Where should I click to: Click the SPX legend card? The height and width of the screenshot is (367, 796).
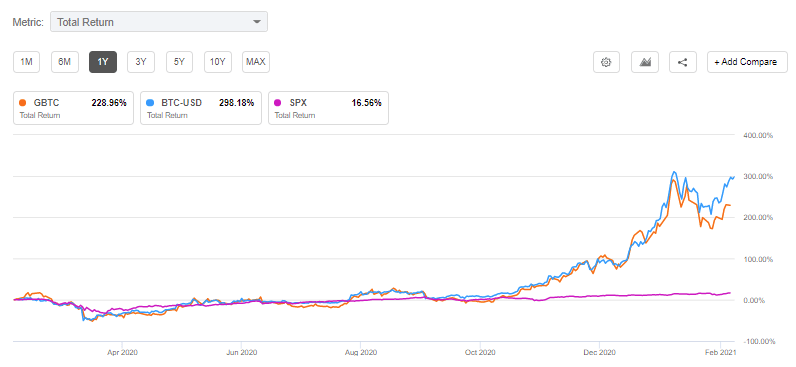click(328, 108)
